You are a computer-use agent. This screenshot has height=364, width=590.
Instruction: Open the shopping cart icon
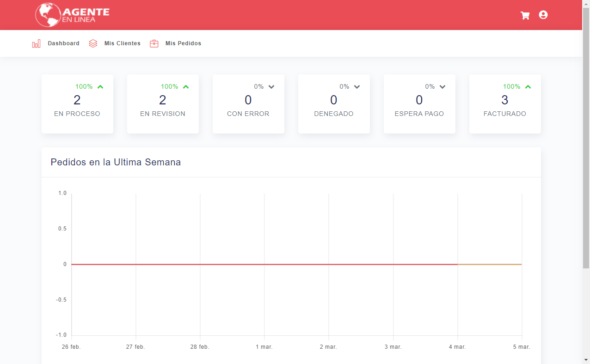coord(525,15)
